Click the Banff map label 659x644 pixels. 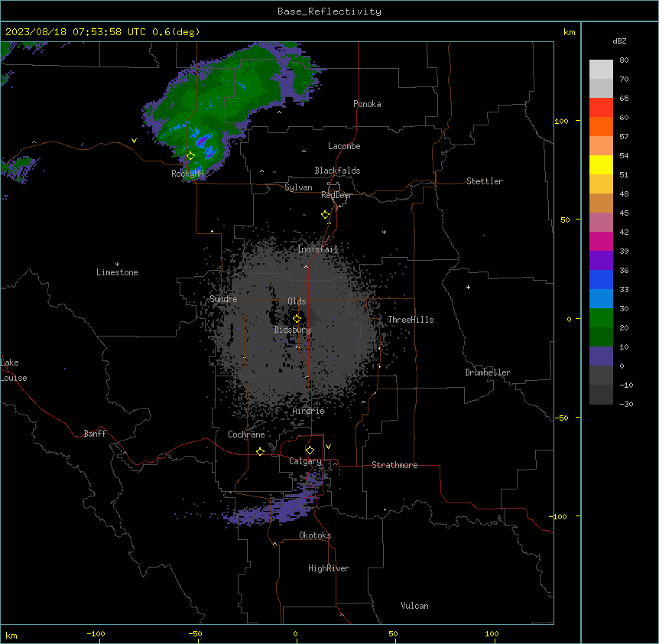click(95, 434)
